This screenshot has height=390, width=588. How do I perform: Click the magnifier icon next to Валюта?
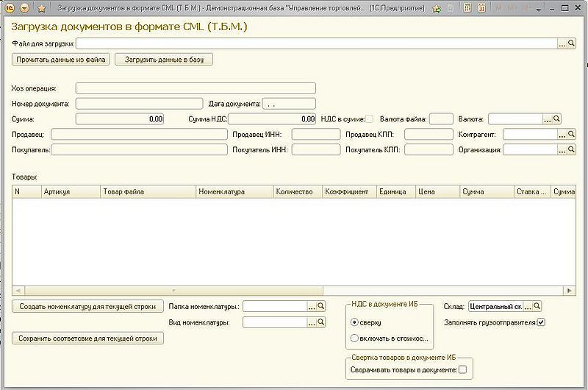(556, 118)
